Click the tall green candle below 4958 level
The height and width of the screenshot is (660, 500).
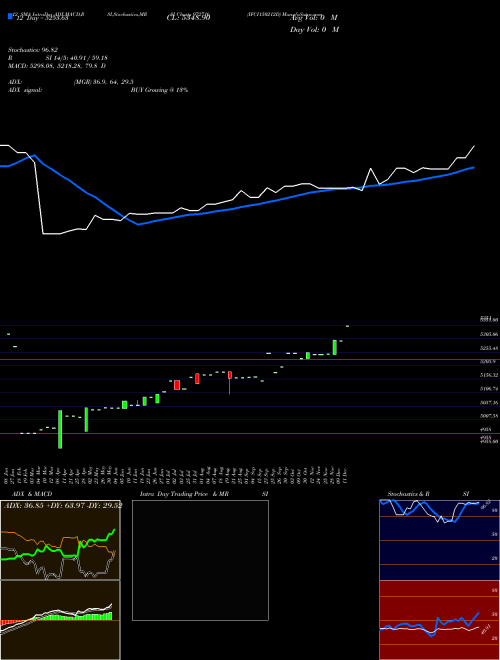[60, 429]
